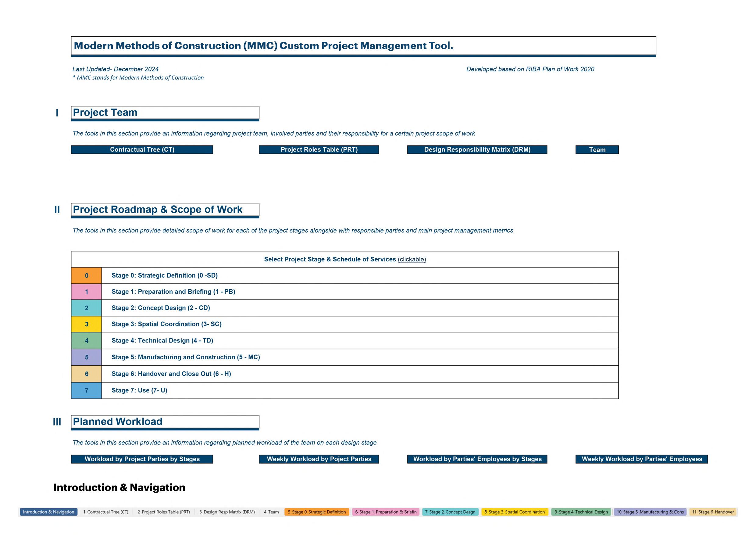The image size is (756, 535).
Task: Open Weekly Workload by Poject Parties
Action: (x=319, y=459)
